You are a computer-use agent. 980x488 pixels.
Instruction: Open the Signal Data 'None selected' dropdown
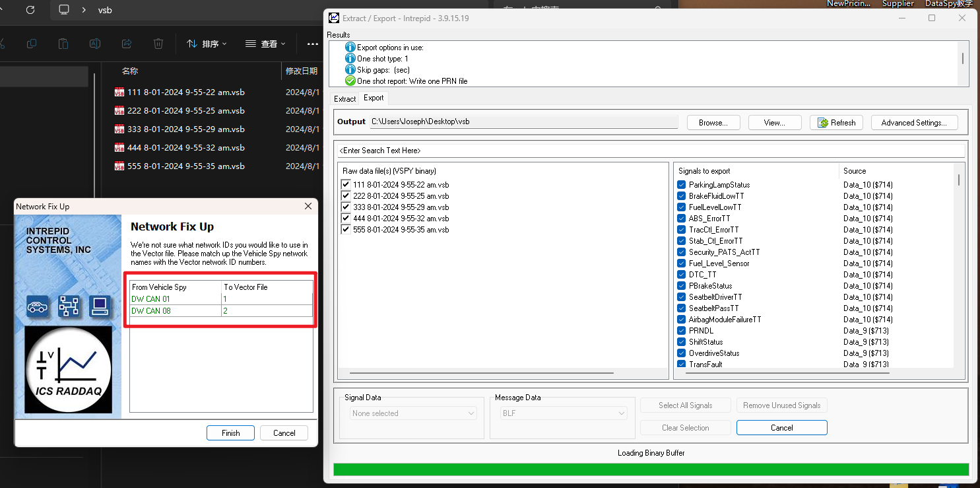coord(414,413)
